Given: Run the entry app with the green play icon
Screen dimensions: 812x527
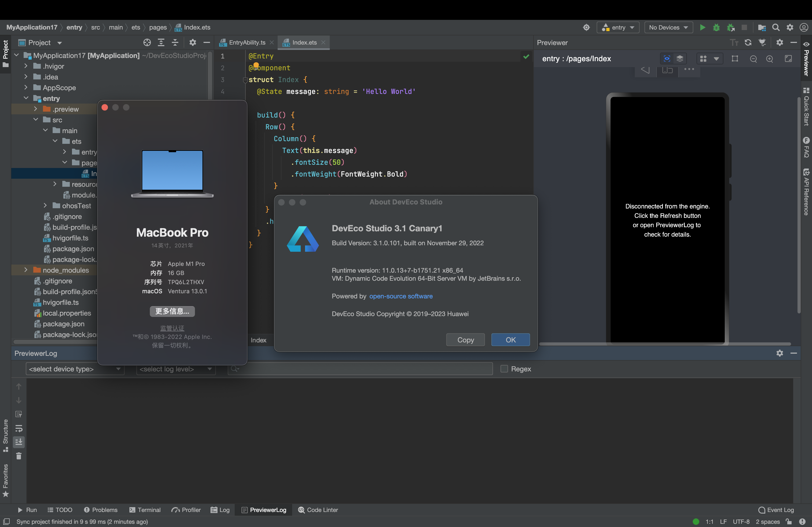Looking at the screenshot, I should point(702,27).
